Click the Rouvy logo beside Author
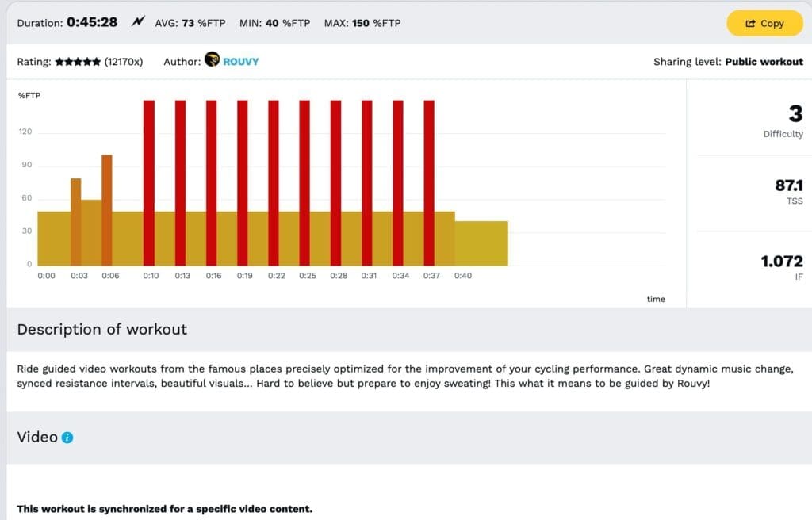This screenshot has height=520, width=812. (x=212, y=59)
